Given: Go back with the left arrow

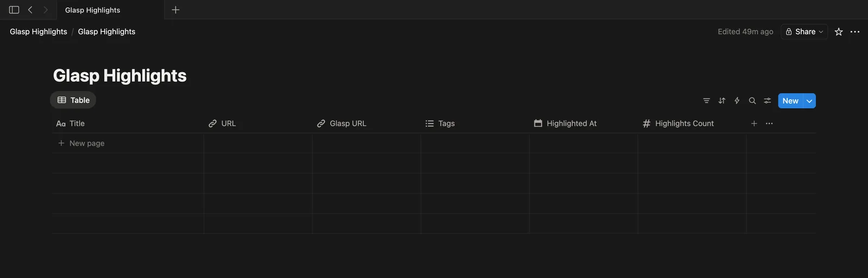Looking at the screenshot, I should tap(30, 10).
